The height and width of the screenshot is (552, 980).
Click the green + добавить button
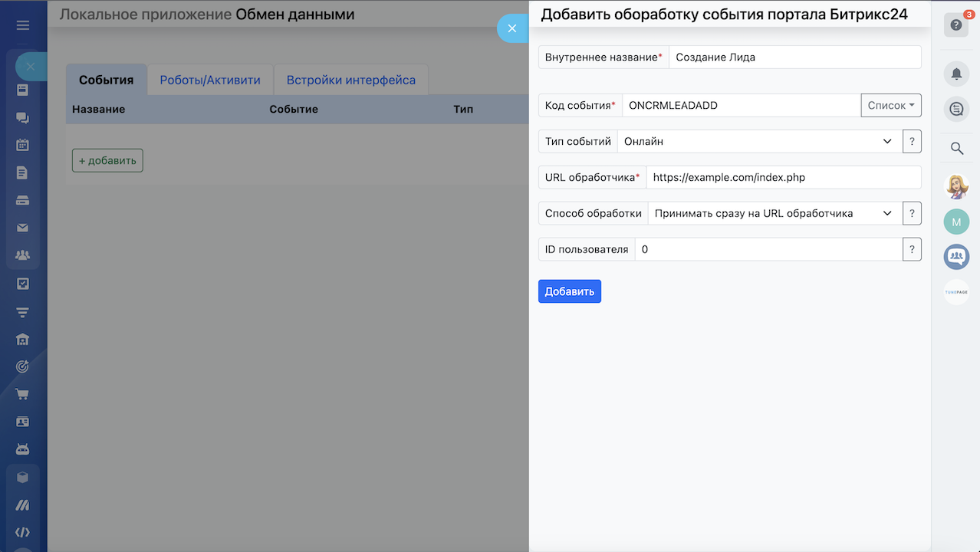[x=107, y=160]
